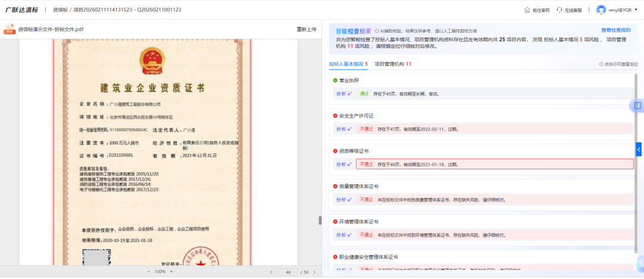Open 查看检查规则 link
Viewport: 644px width, 279px height.
615,30
